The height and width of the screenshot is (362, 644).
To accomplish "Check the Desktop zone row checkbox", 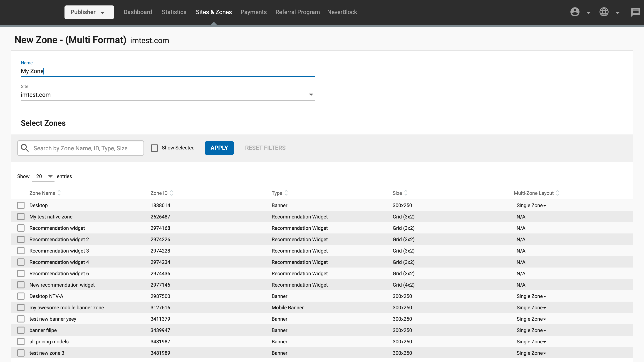I will tap(21, 205).
